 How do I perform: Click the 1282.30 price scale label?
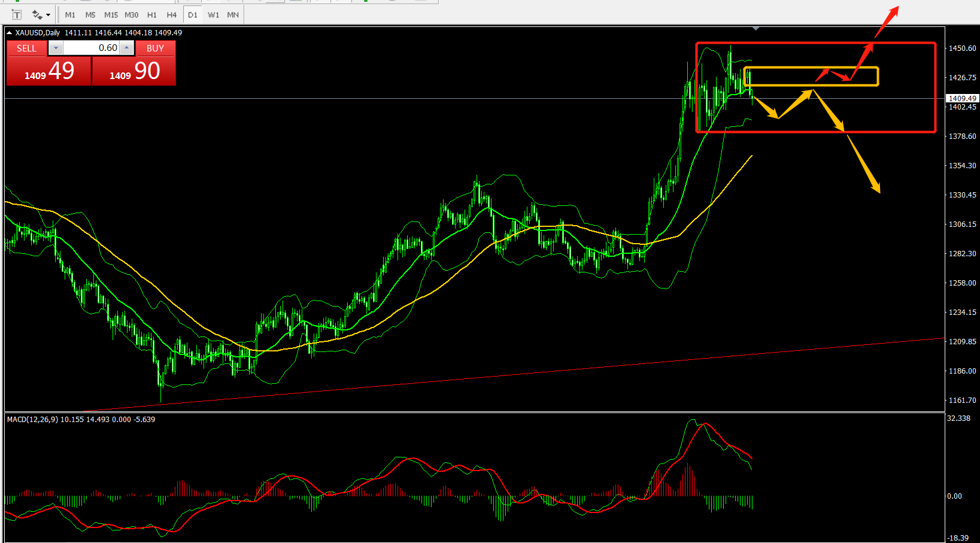(962, 254)
